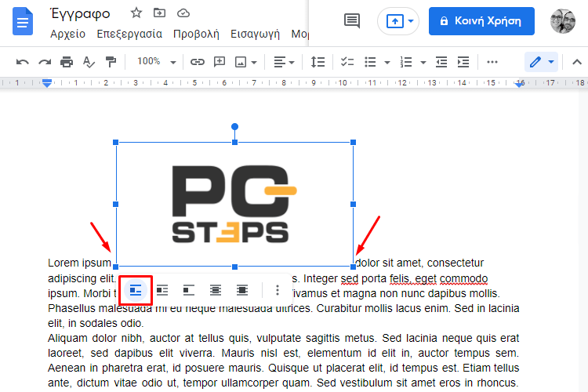The height and width of the screenshot is (392, 588).
Task: Select break text image option
Action: 189,290
